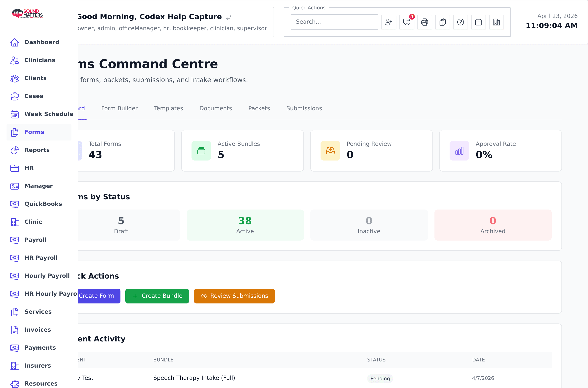Click the BUNDLE column header

[163, 360]
